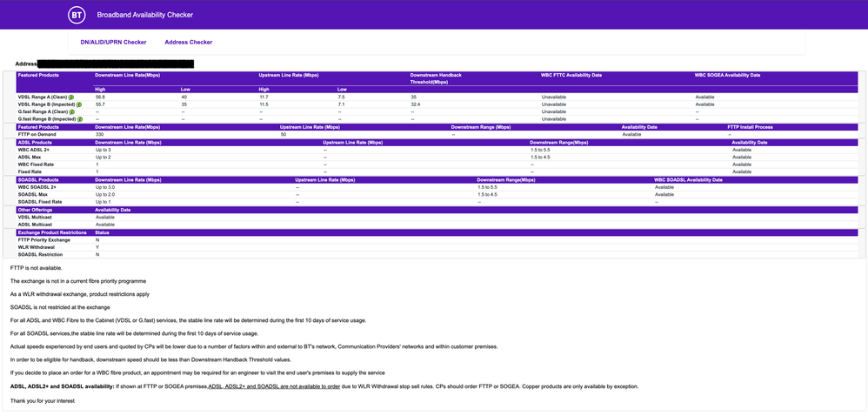Viewport: 868px width, 416px height.
Task: Open info icon beside G.fast Range B (Impacted)
Action: coord(79,119)
